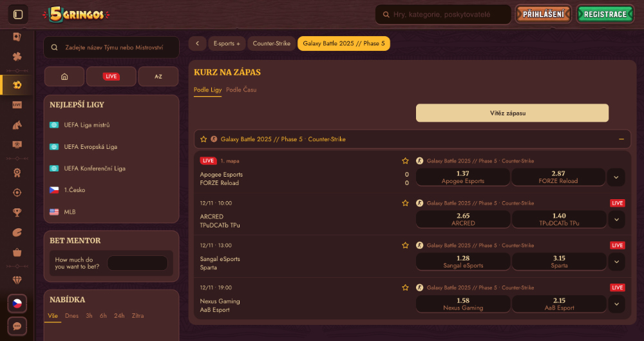Viewport: 644px width, 341px height.
Task: Click the Registrace button
Action: tap(605, 14)
